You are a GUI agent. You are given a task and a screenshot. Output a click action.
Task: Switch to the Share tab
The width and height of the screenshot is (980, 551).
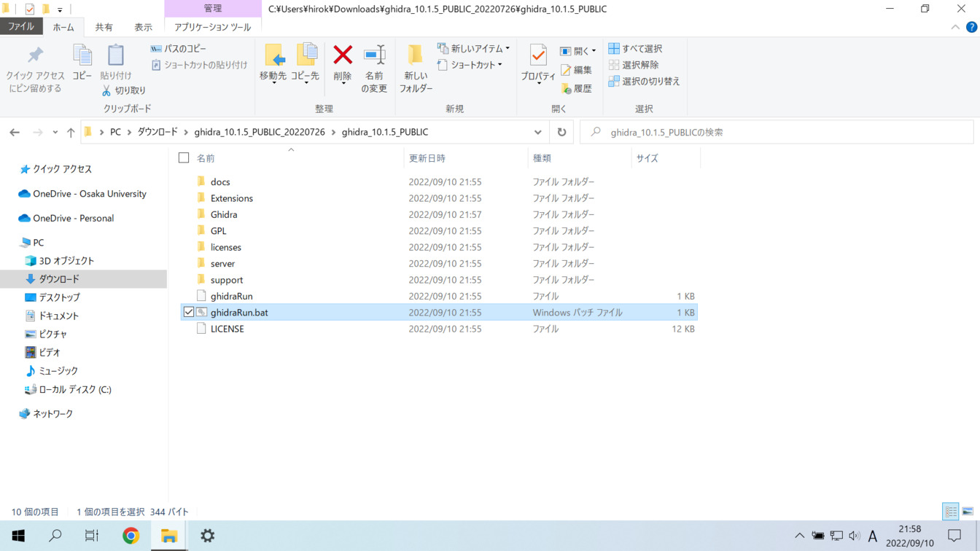[104, 27]
